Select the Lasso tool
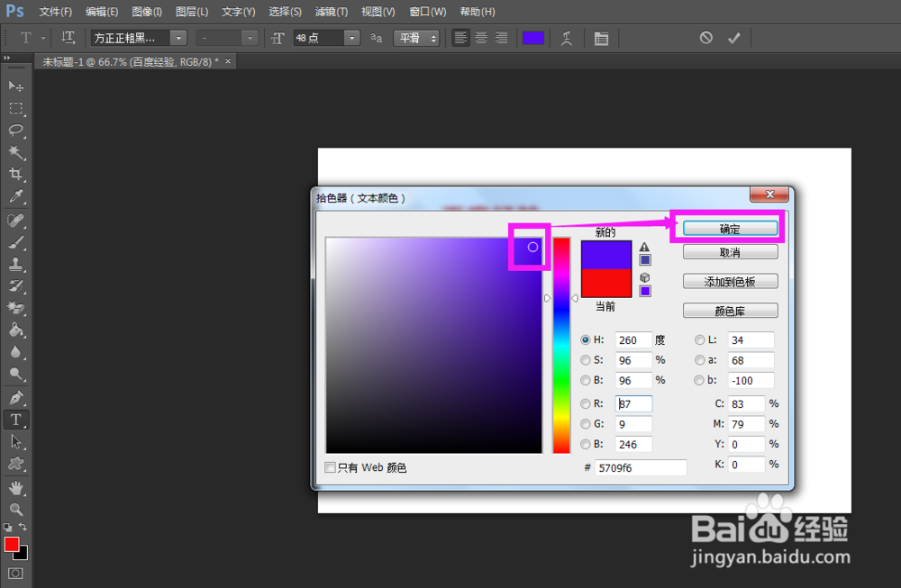901x588 pixels. click(15, 131)
